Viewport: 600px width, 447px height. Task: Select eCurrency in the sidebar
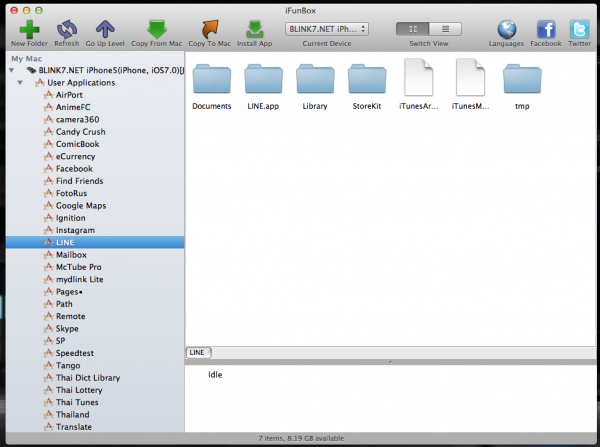(x=95, y=156)
